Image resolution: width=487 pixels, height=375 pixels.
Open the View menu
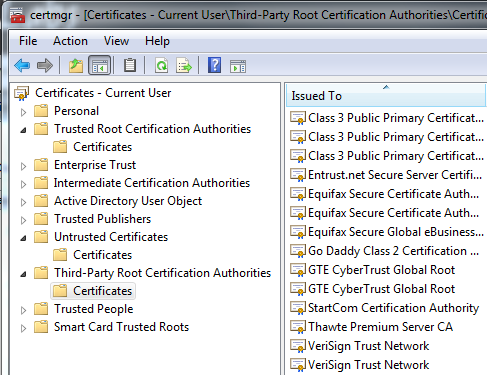pyautogui.click(x=116, y=41)
